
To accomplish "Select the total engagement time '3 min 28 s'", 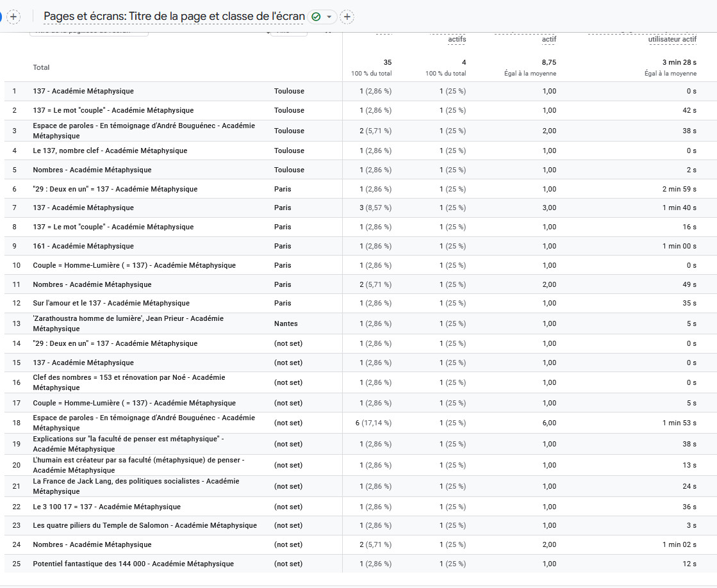I will 679,62.
